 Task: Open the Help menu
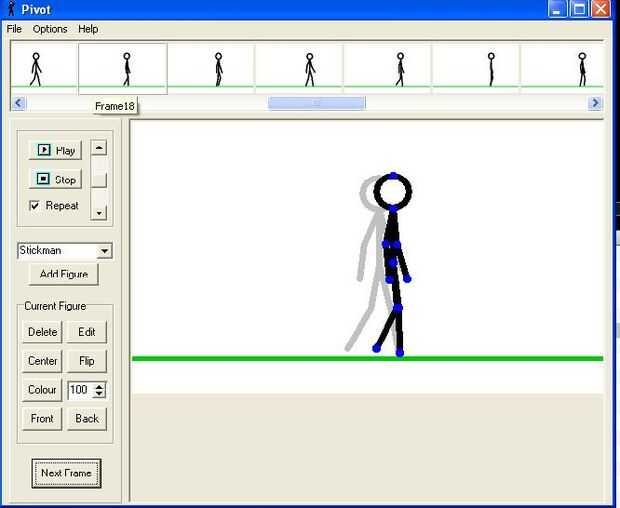tap(88, 29)
